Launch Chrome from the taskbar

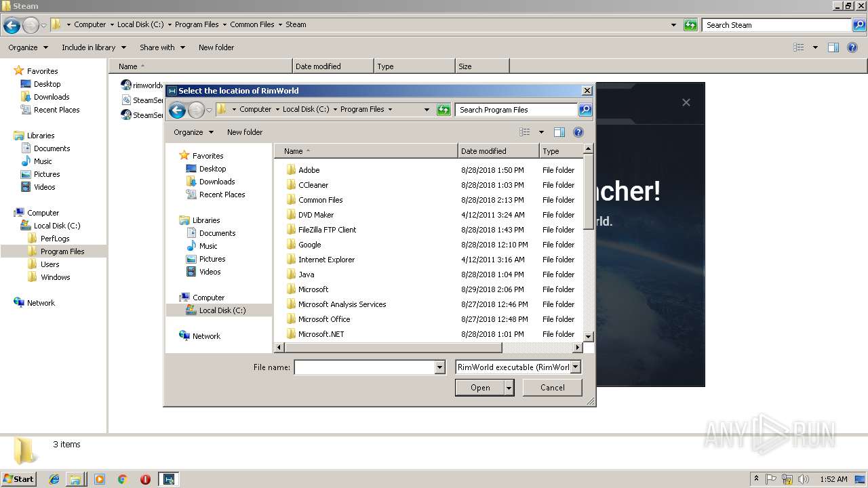pos(123,479)
